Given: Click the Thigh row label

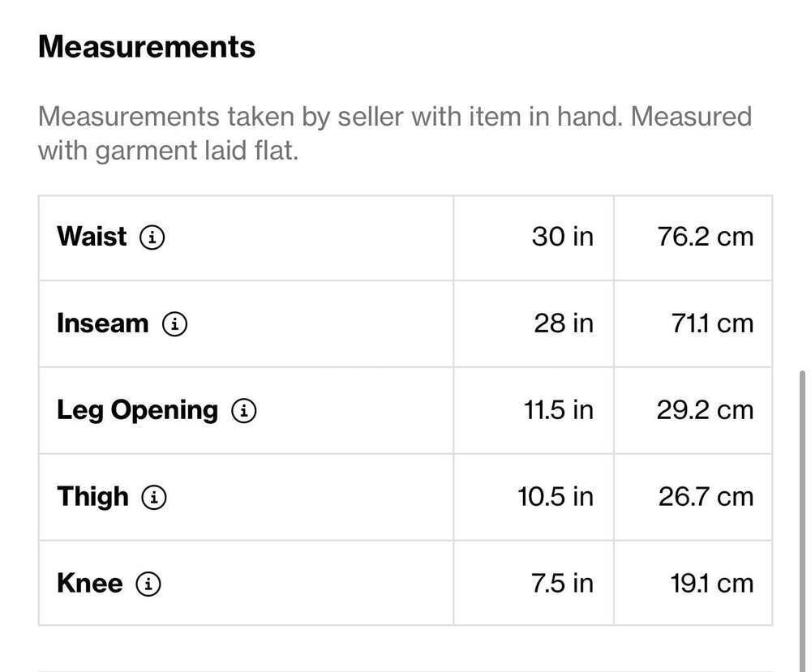Looking at the screenshot, I should (93, 497).
